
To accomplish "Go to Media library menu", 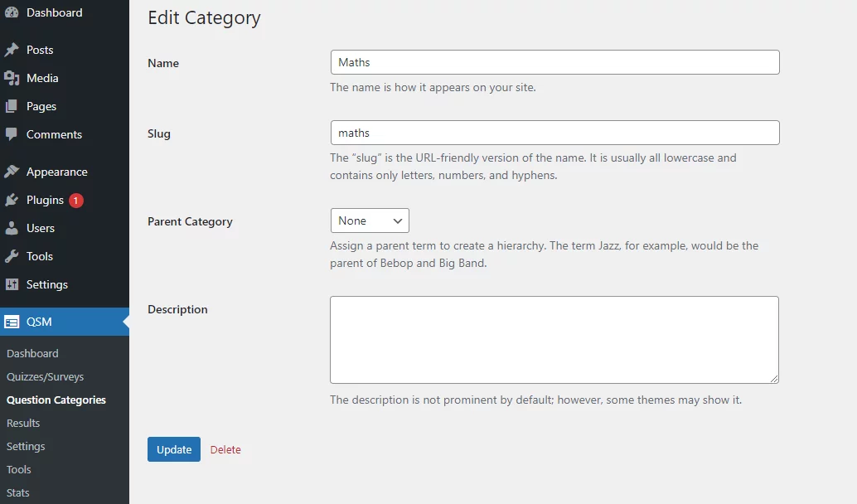I will click(65, 78).
